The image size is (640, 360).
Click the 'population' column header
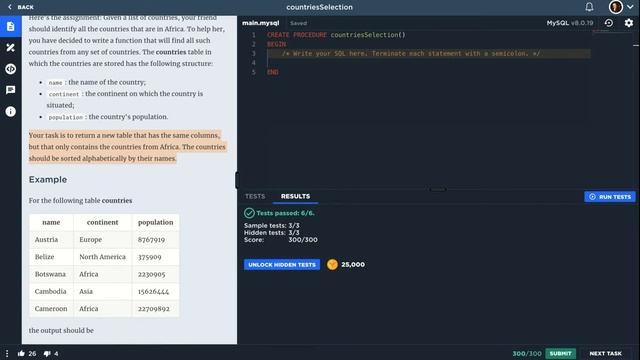156,222
